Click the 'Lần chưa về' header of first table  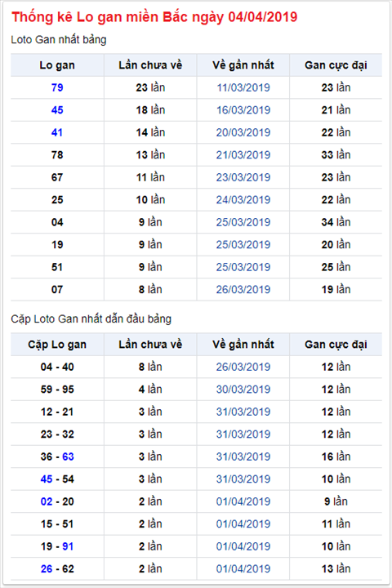(x=150, y=65)
